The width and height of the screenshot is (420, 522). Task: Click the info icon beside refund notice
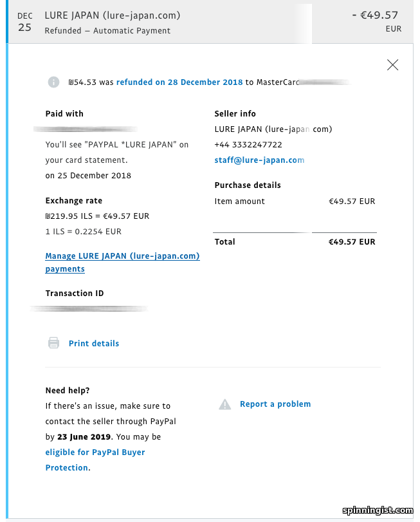54,82
